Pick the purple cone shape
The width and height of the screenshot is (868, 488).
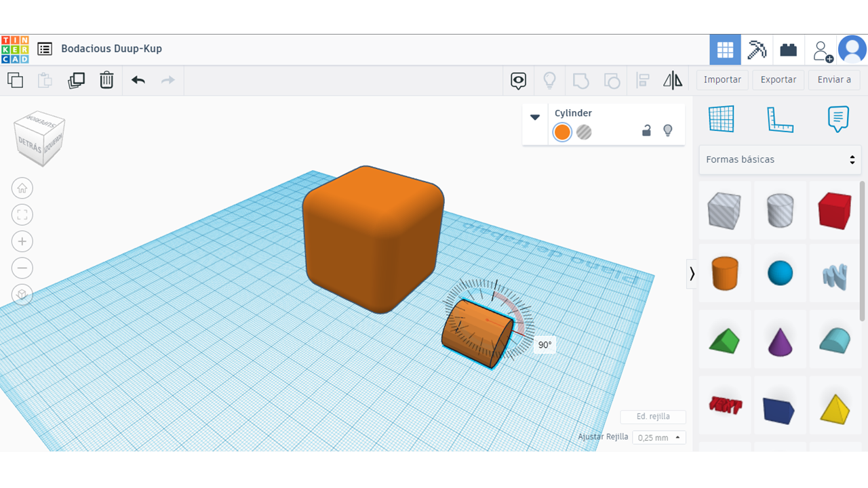click(x=780, y=340)
